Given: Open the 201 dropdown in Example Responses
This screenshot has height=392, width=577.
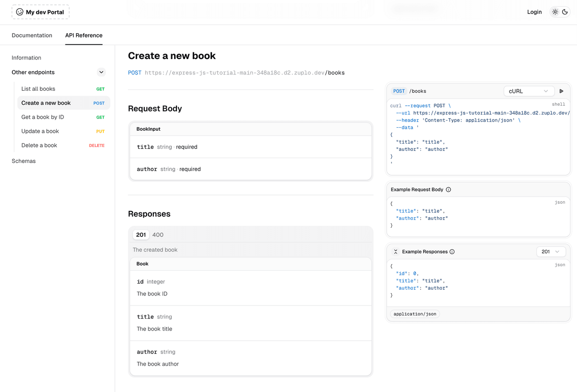Looking at the screenshot, I should tap(551, 251).
